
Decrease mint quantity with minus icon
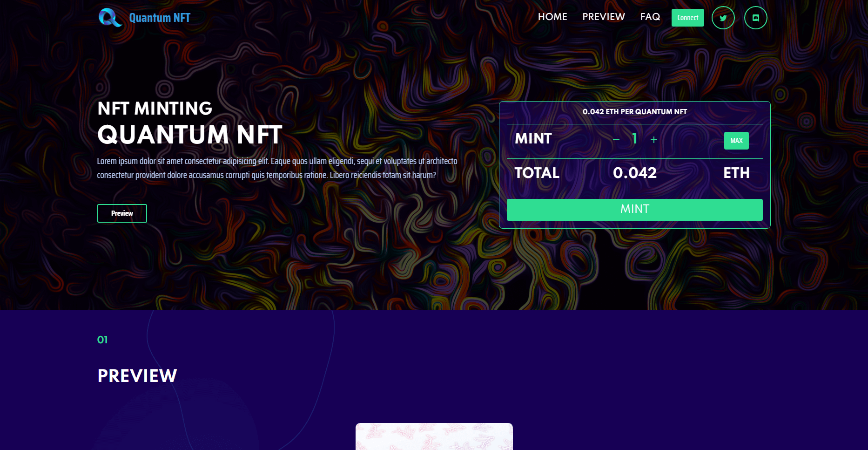click(x=616, y=140)
